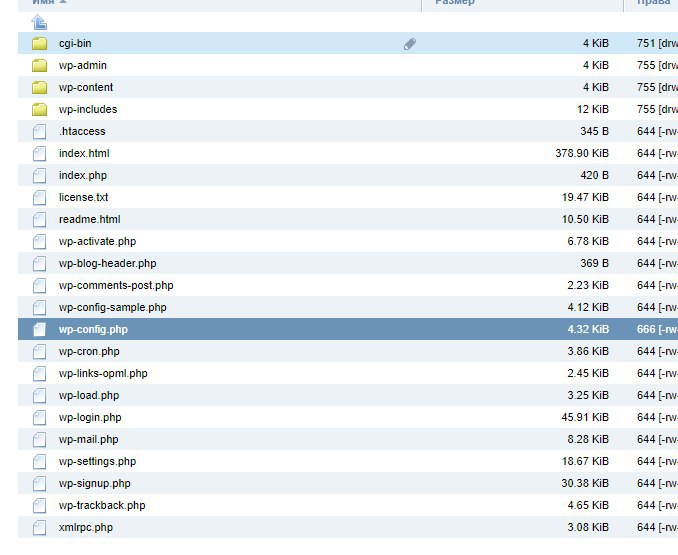Click the wp-blog-header.php file icon
The height and width of the screenshot is (555, 678).
coord(39,264)
